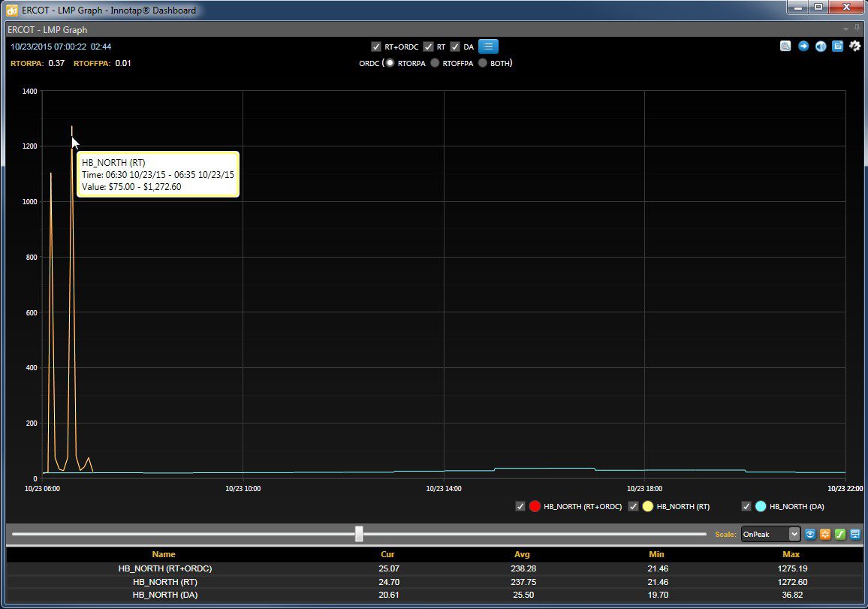Image resolution: width=868 pixels, height=609 pixels.
Task: Click the Avg column header
Action: 522,554
